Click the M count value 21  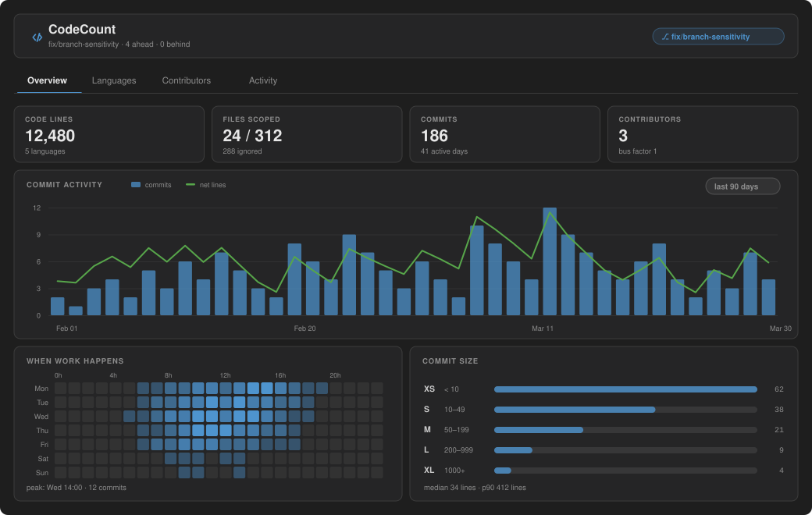(x=779, y=430)
